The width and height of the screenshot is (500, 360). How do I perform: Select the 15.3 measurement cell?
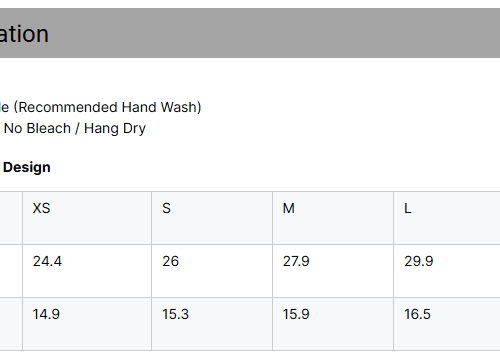click(212, 324)
